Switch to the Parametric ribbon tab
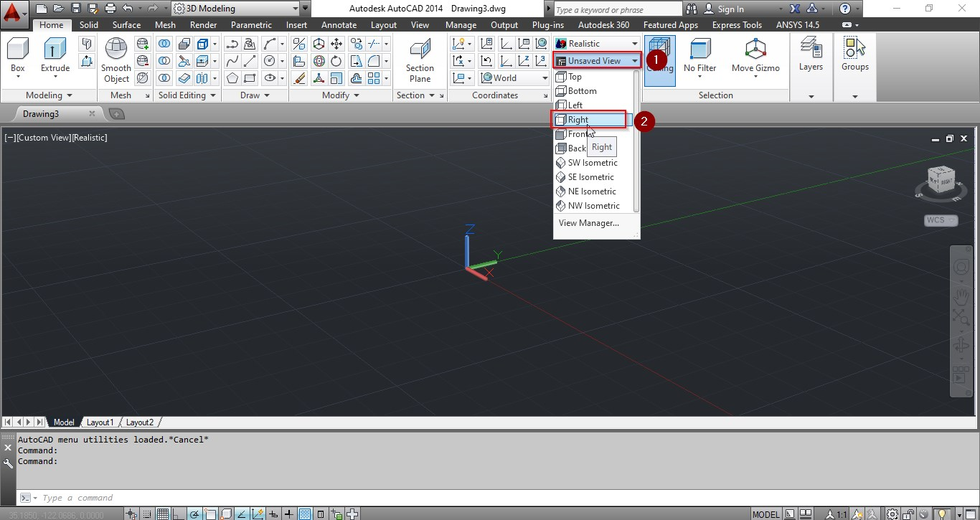This screenshot has width=980, height=520. click(251, 24)
